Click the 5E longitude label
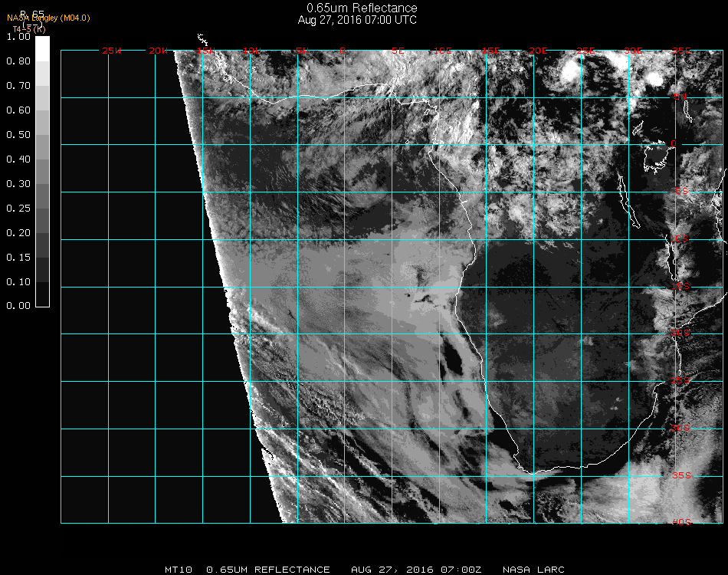This screenshot has width=728, height=575. point(398,51)
